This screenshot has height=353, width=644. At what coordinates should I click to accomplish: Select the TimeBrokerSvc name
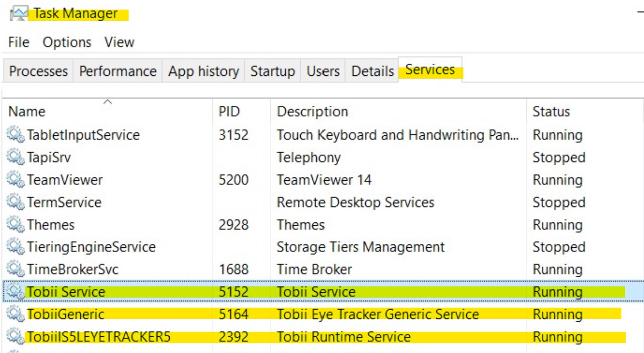(x=72, y=269)
